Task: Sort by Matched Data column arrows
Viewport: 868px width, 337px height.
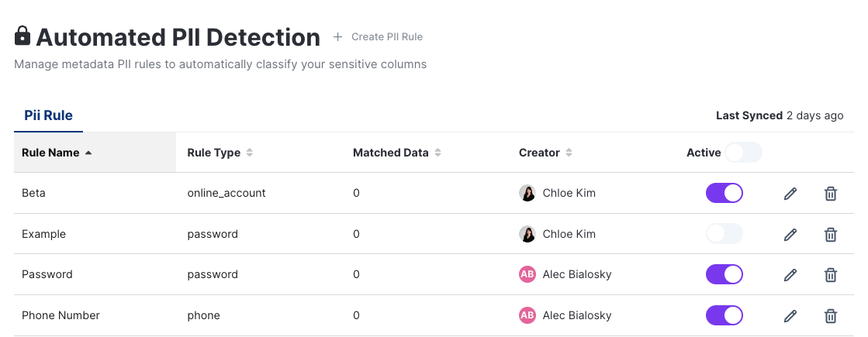Action: [x=437, y=153]
